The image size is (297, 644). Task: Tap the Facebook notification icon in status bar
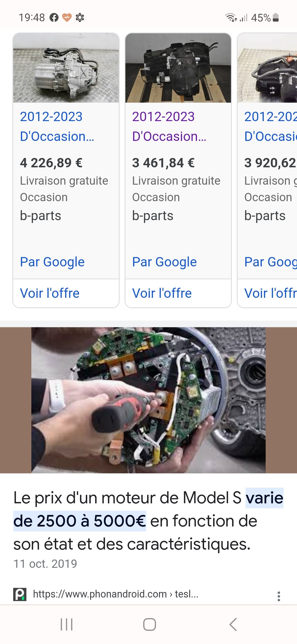pyautogui.click(x=54, y=18)
